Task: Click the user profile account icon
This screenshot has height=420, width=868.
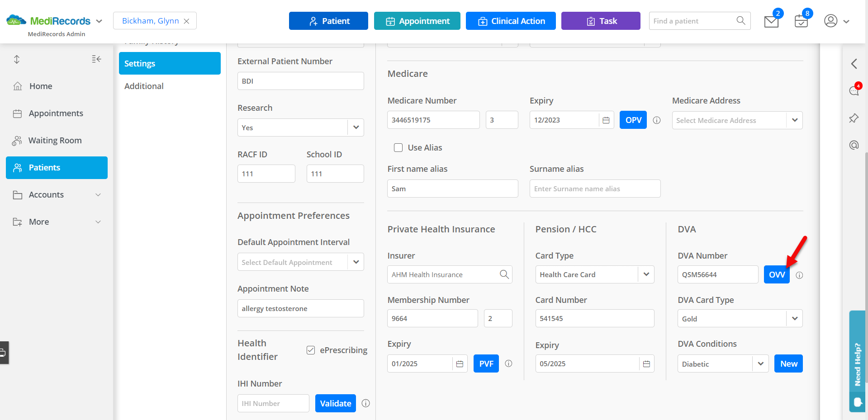Action: (830, 21)
